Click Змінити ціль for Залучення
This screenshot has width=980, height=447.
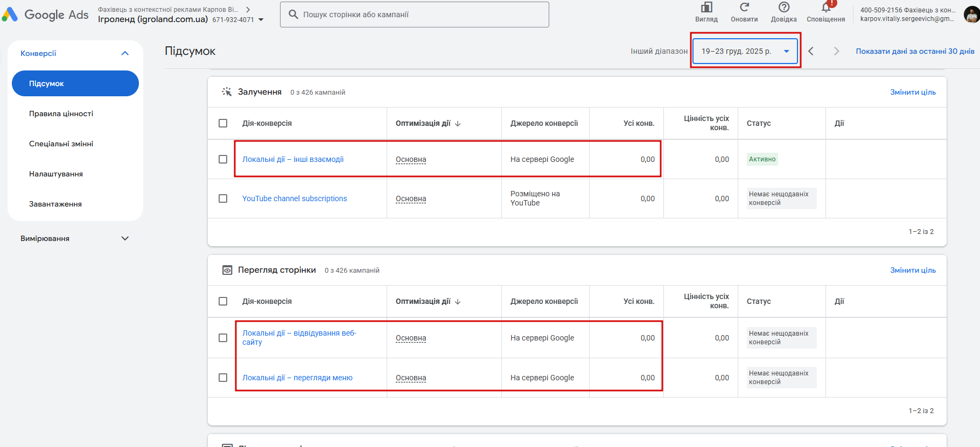[913, 92]
